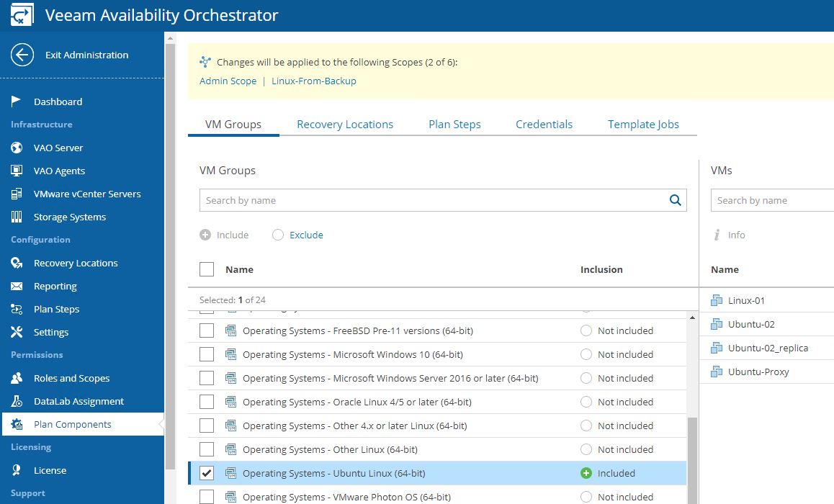
Task: Click the Veeam Availability Orchestrator logo icon
Action: click(x=22, y=15)
